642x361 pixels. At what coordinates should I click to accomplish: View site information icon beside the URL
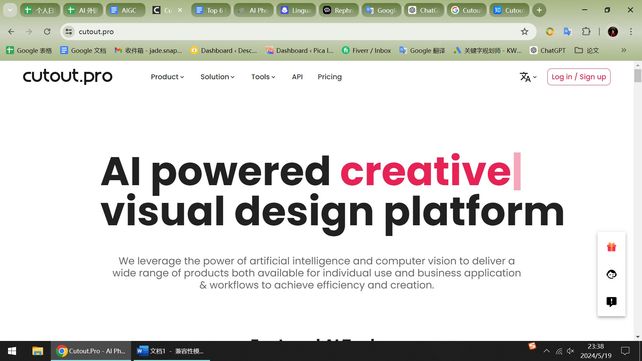pos(69,32)
